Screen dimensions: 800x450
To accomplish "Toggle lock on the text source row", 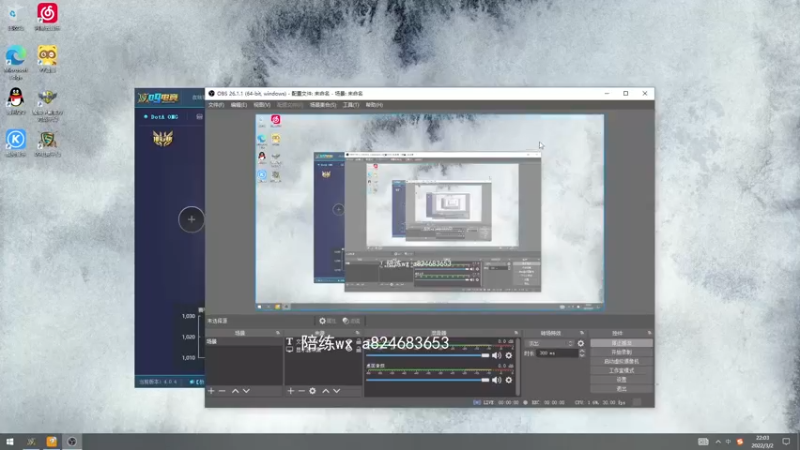I will [x=358, y=341].
